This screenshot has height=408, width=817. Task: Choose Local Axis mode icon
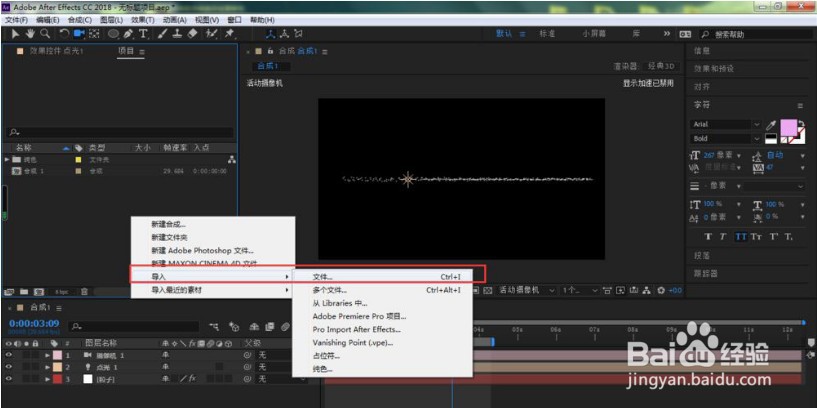coord(271,34)
